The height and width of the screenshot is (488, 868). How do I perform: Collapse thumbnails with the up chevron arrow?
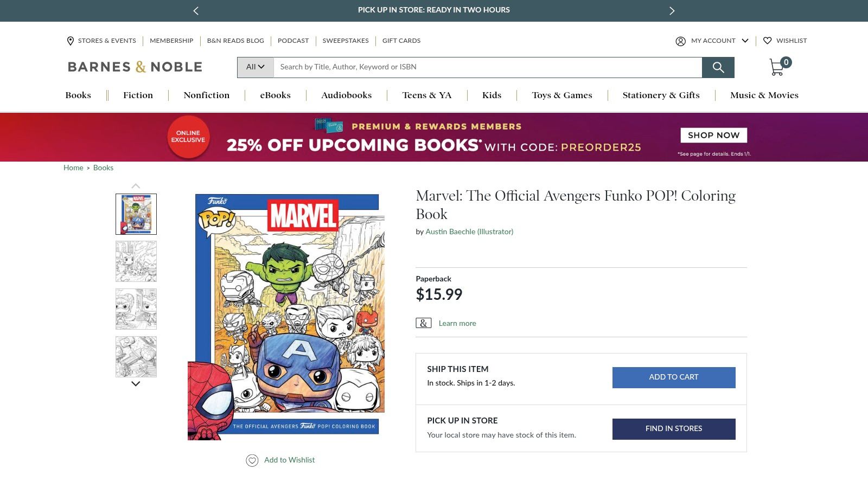pyautogui.click(x=136, y=185)
